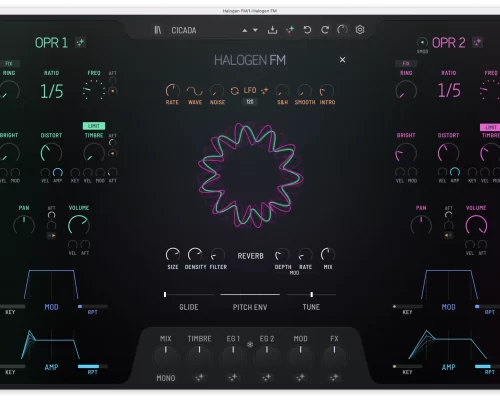This screenshot has height=400, width=500.
Task: Randomize OPR 2 with its sparkle icon
Action: (477, 42)
